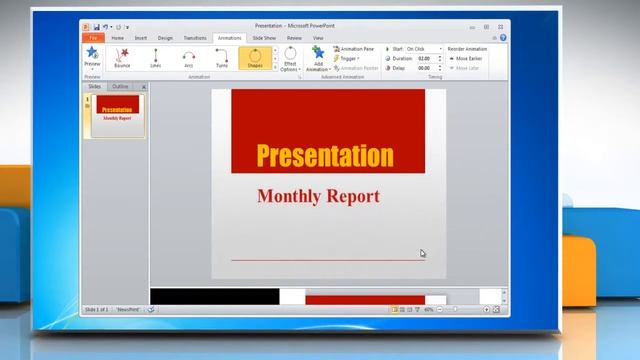Viewport: 640px width, 360px height.
Task: Click the Preview dropdown arrow under the star
Action: (92, 69)
